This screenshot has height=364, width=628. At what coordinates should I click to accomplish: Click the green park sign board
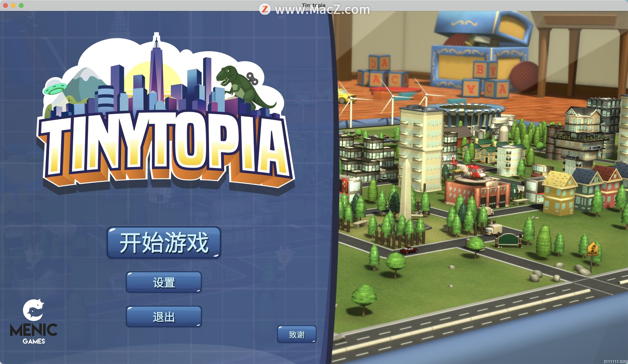click(508, 240)
